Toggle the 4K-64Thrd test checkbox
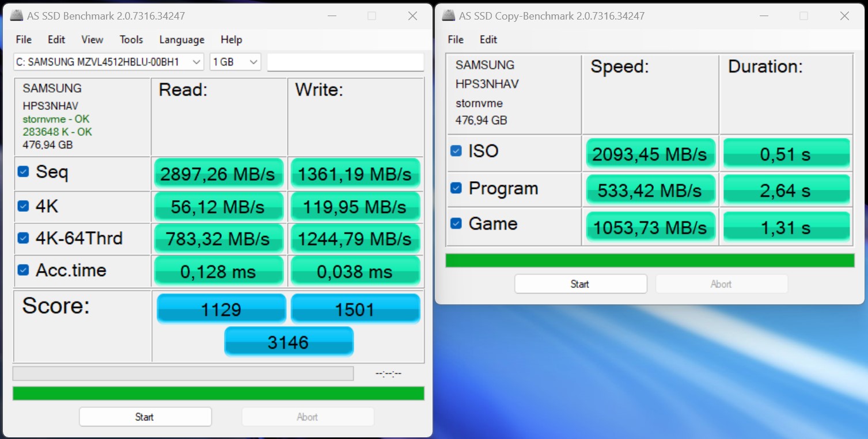 [23, 238]
